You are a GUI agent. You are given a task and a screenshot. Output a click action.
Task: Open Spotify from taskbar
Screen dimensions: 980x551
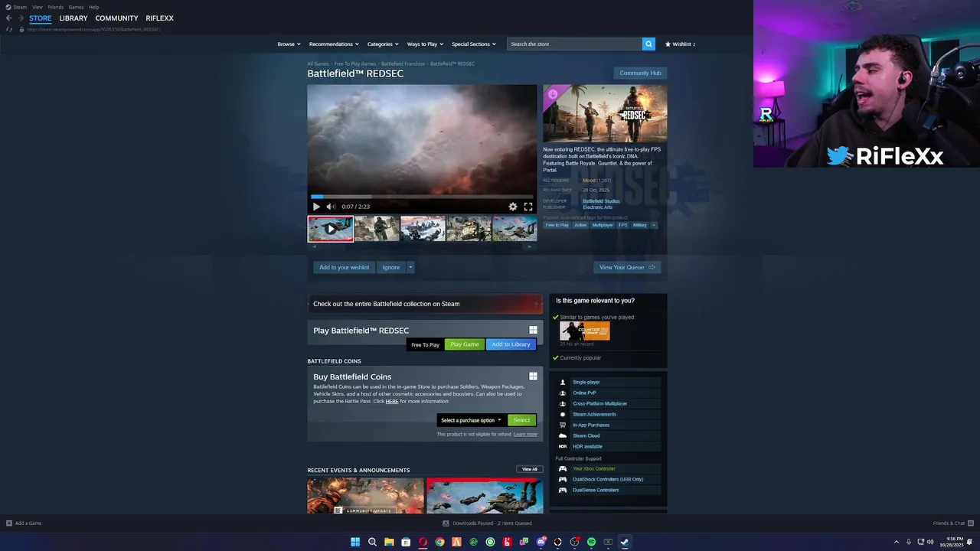(x=591, y=542)
